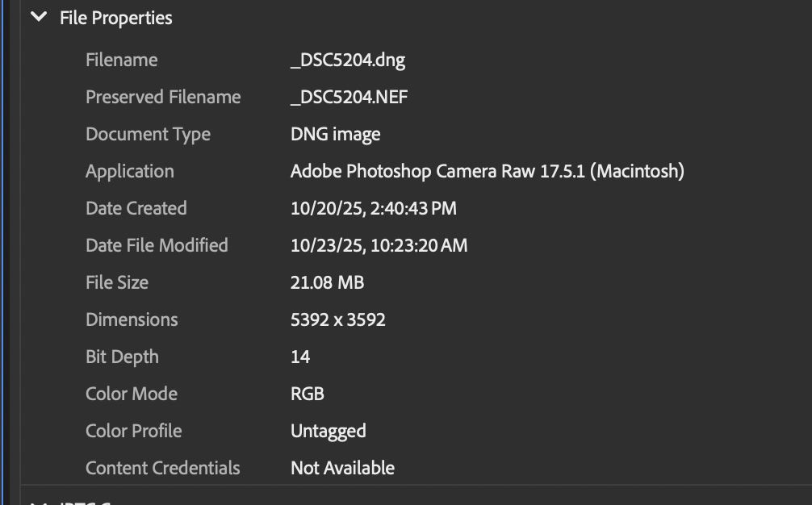
Task: Select the Adobe Photoshop Camera Raw 17.5.1 value
Action: pos(487,171)
